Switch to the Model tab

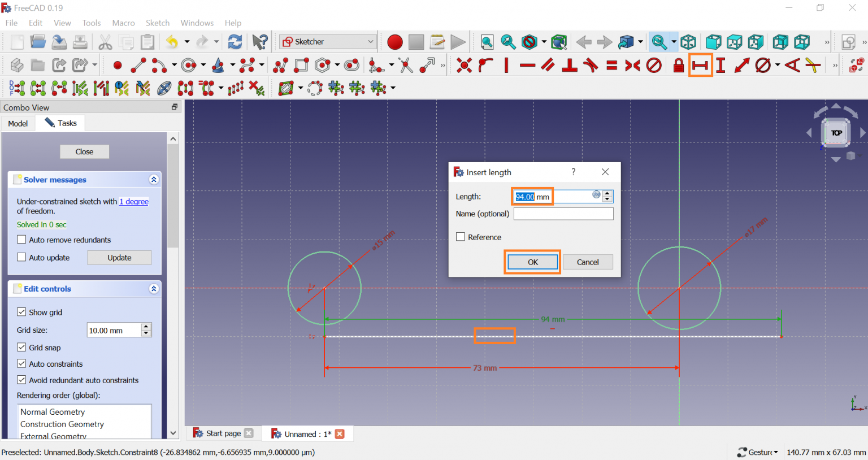click(18, 123)
